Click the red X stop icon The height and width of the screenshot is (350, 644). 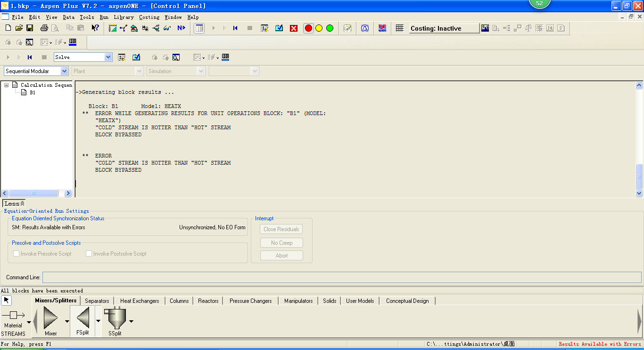click(294, 28)
